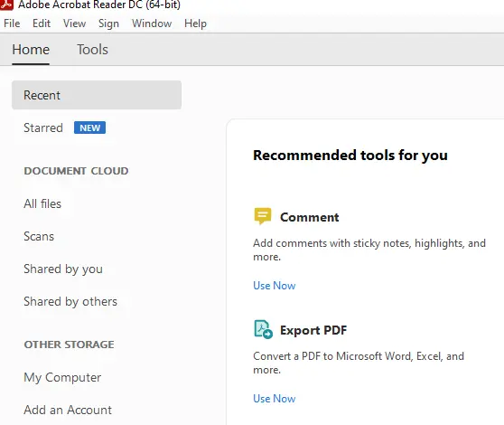
Task: Click Add an Account
Action: (68, 410)
